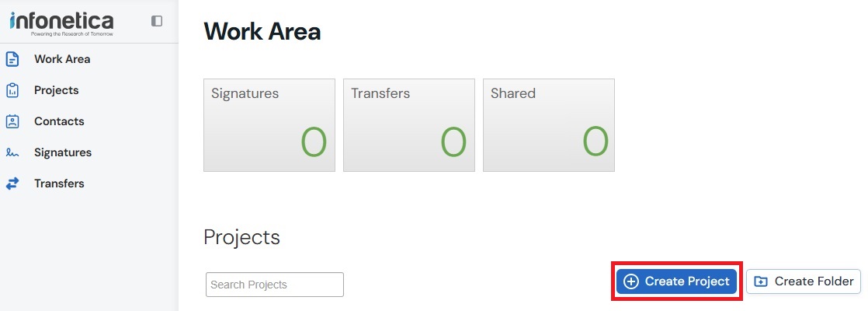
Task: Open the Signatures count tile
Action: click(269, 124)
